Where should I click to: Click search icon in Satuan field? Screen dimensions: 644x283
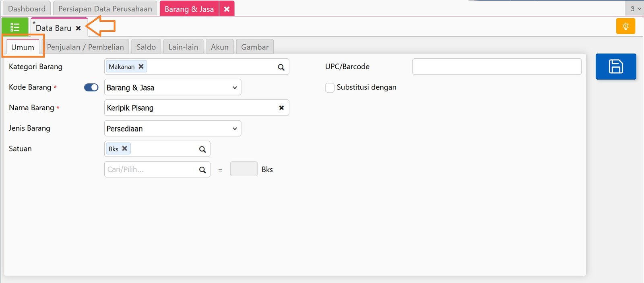202,149
